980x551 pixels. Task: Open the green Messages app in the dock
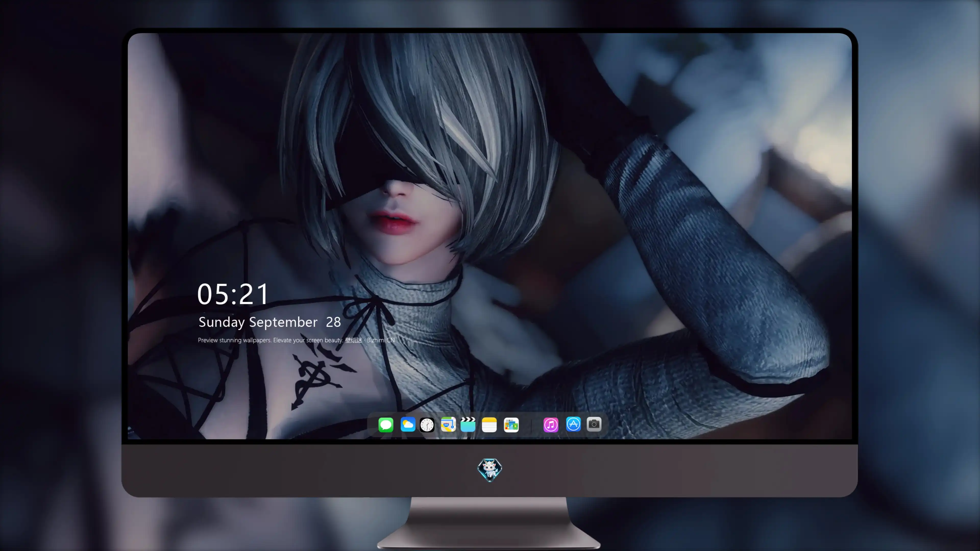386,425
